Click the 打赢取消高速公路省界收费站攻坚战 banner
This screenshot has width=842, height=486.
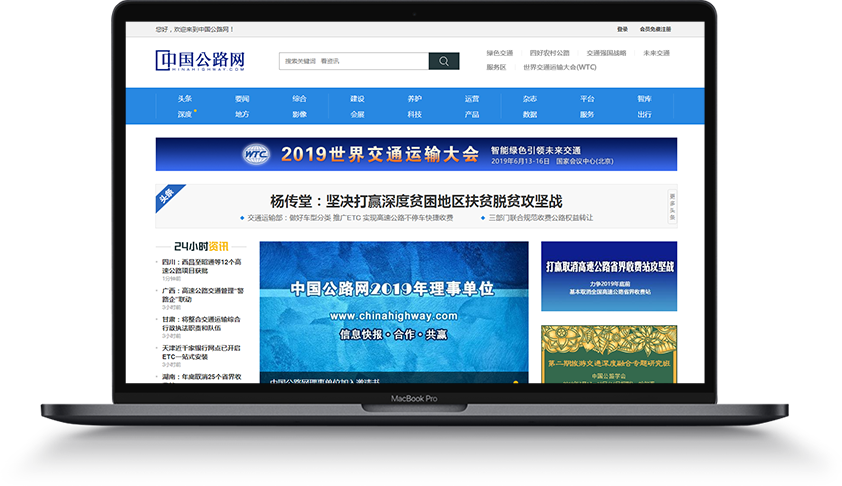click(x=609, y=275)
